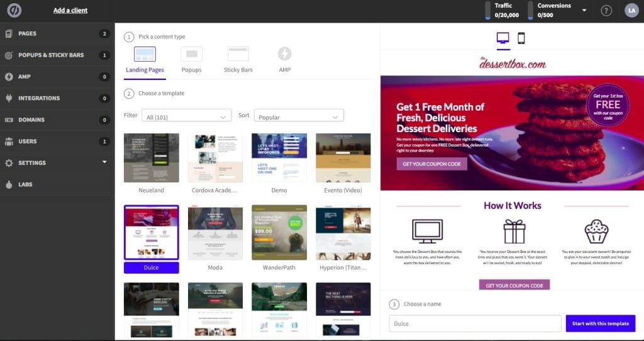Open DOMAINS in the sidebar

pyautogui.click(x=31, y=120)
